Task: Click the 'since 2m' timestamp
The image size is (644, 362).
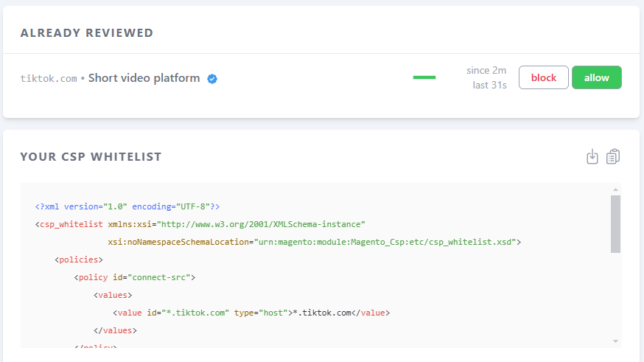Action: coord(486,71)
